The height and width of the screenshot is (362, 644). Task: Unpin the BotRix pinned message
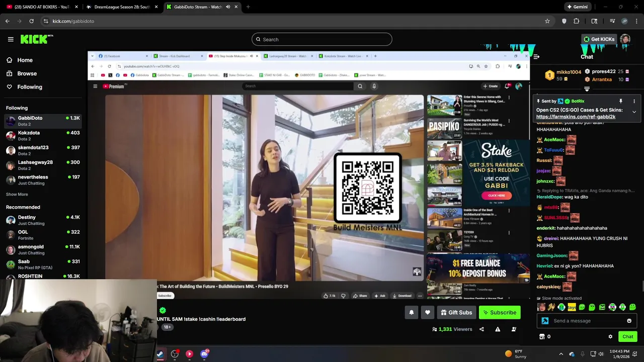tap(621, 101)
